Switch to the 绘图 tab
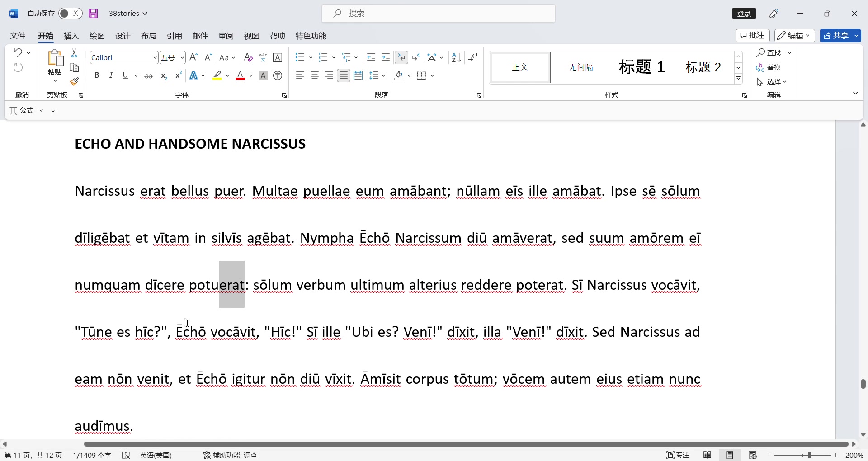The image size is (868, 461). click(97, 36)
